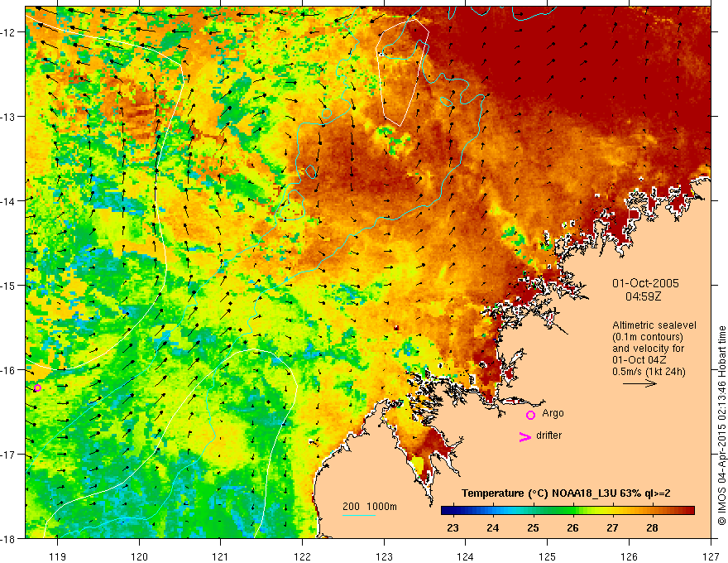Click longitude axis label '126'

click(629, 556)
